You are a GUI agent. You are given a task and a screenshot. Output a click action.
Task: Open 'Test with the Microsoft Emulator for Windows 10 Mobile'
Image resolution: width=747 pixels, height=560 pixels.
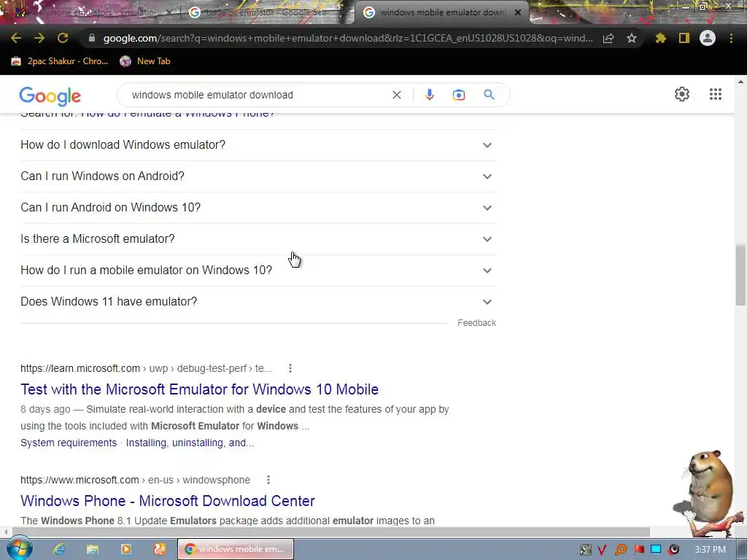pos(199,389)
